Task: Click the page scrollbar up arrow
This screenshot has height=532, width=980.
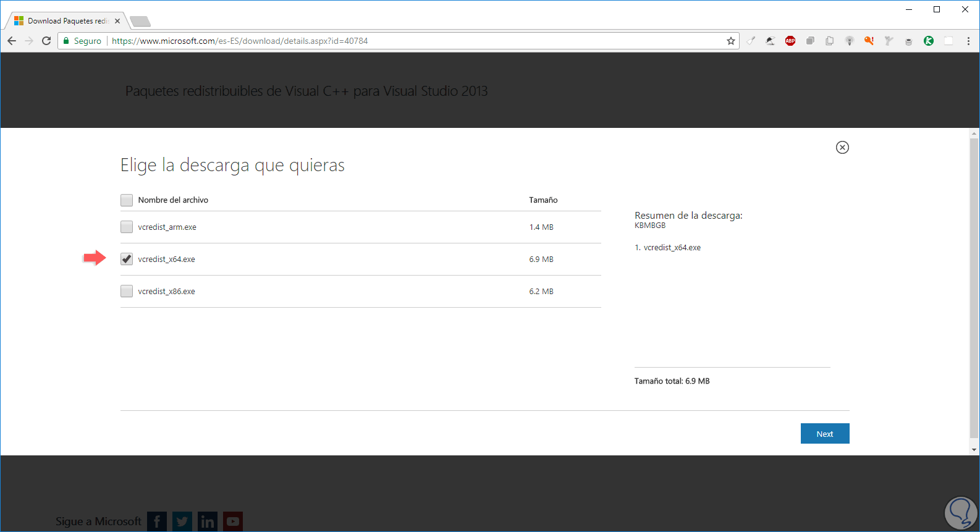Action: click(x=974, y=133)
